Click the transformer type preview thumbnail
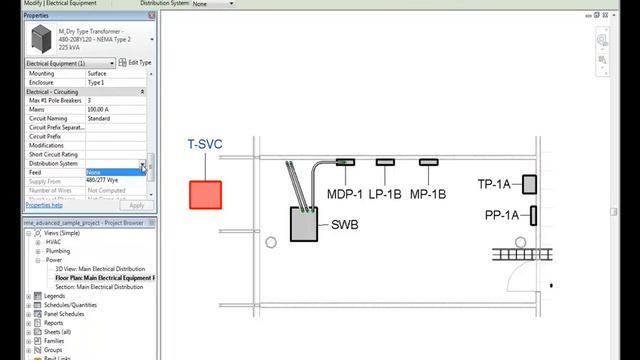This screenshot has height=360, width=640. 41,39
